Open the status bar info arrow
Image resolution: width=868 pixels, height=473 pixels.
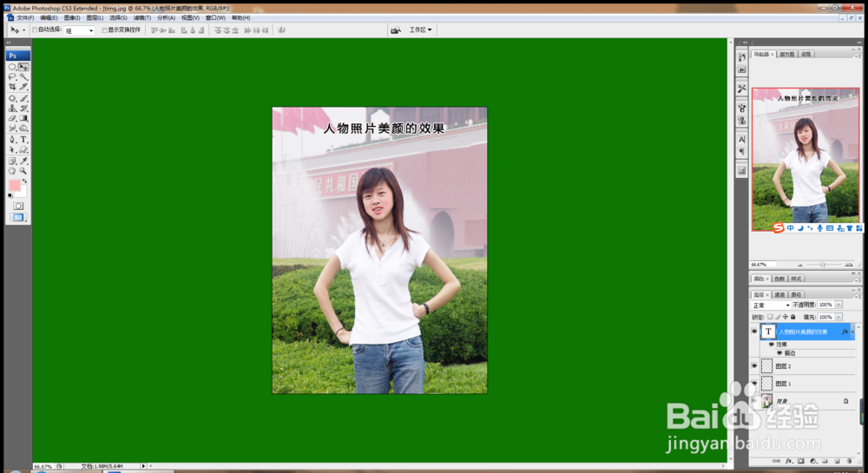(x=143, y=466)
